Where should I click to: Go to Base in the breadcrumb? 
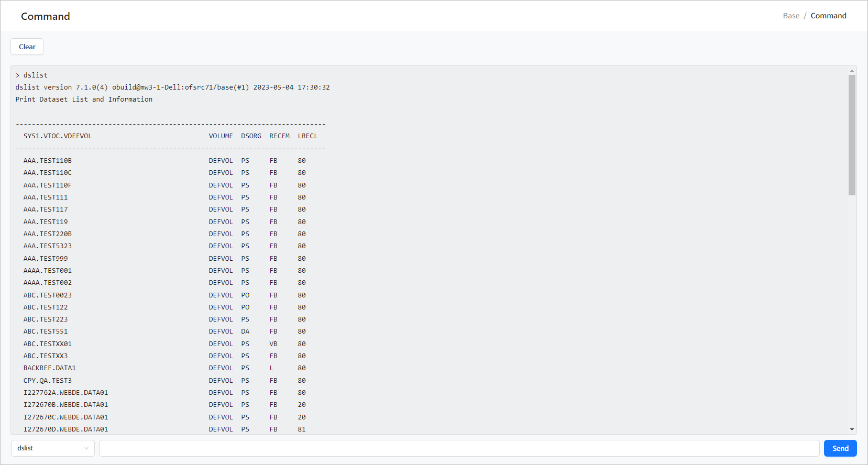[x=790, y=16]
